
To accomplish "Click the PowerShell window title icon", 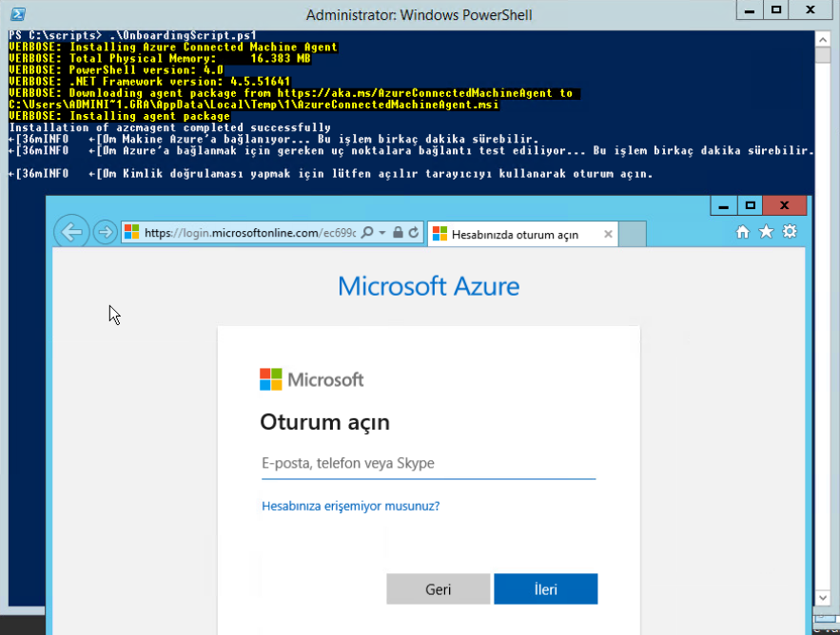I will tap(18, 14).
